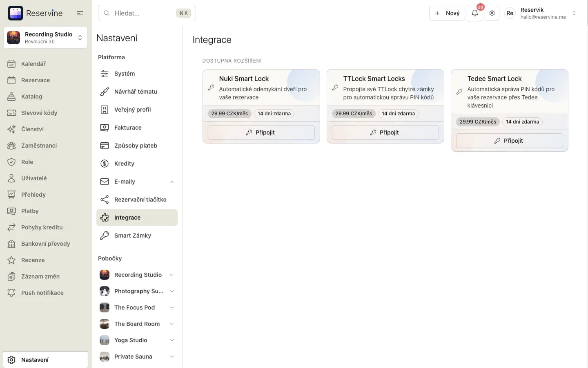Go to Nastavení in the main sidebar
The image size is (588, 368).
(45, 360)
